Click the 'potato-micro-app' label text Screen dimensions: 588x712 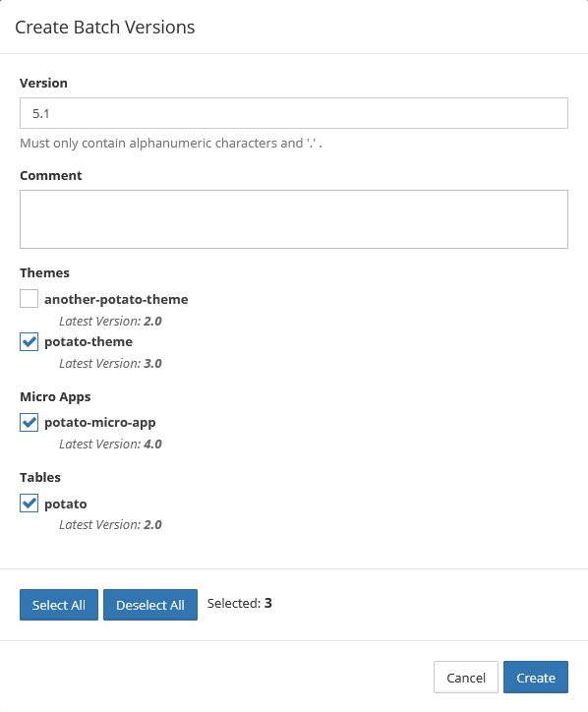coord(100,423)
